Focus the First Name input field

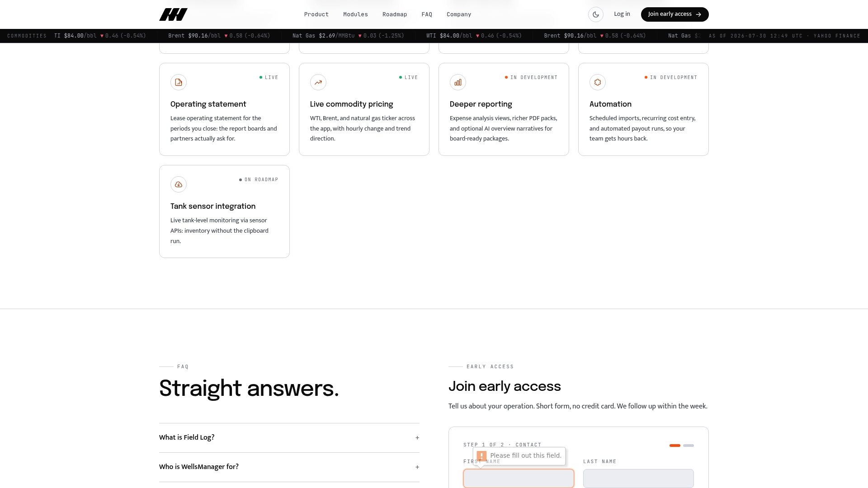[x=519, y=479]
